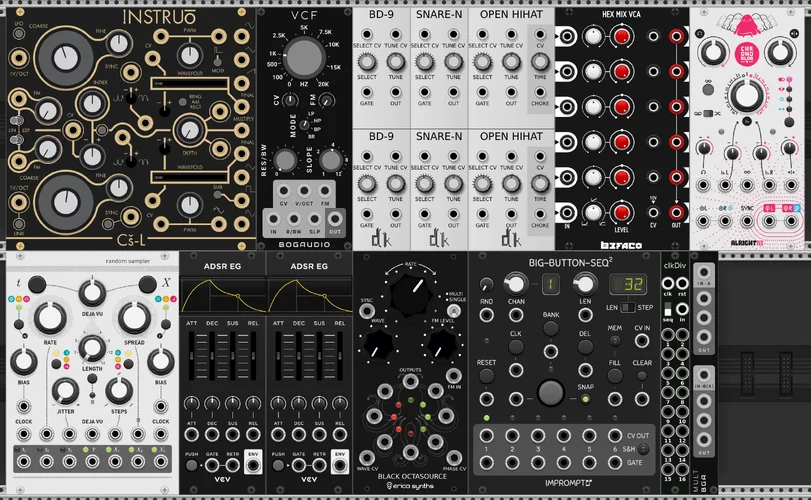Click the RND knob on Big-Button-Seq2
The height and width of the screenshot is (500, 811).
486,284
